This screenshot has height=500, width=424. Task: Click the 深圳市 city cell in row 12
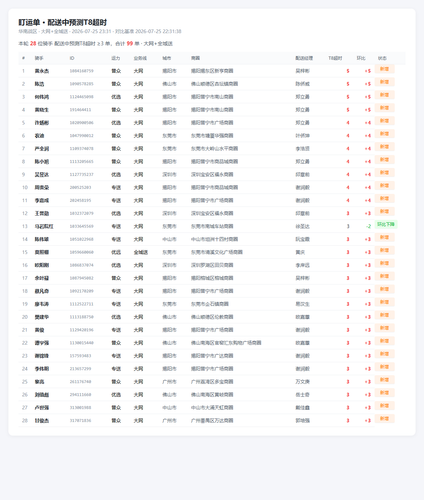pos(169,213)
